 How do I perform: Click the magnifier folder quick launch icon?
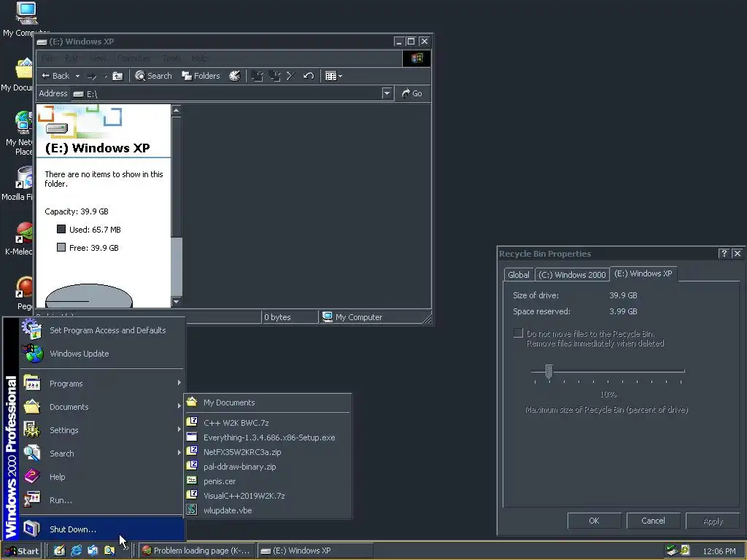tap(109, 551)
